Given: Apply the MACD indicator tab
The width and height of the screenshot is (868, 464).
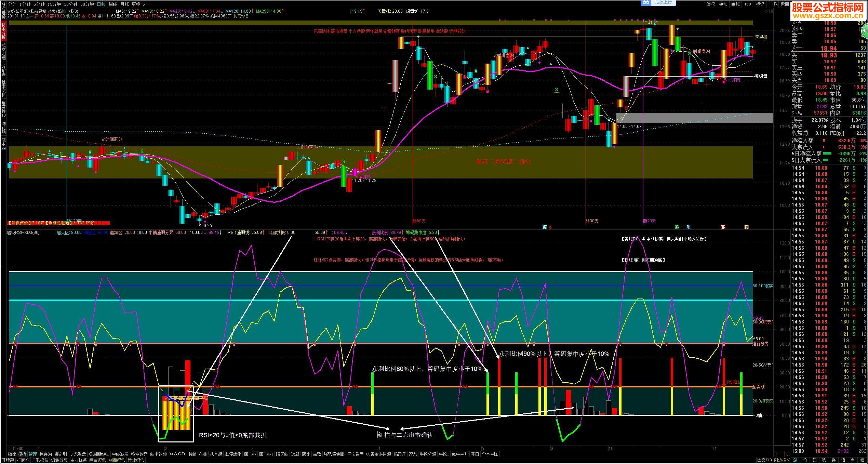Looking at the screenshot, I should point(177,454).
